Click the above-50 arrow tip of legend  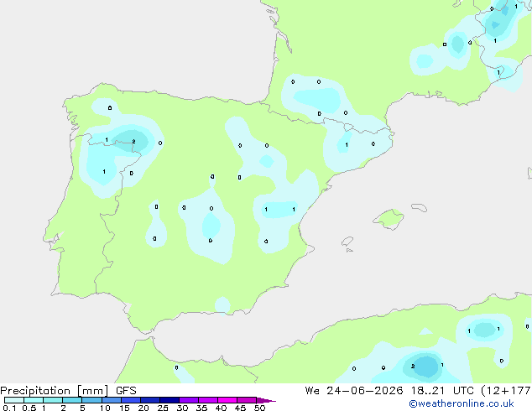pyautogui.click(x=266, y=400)
